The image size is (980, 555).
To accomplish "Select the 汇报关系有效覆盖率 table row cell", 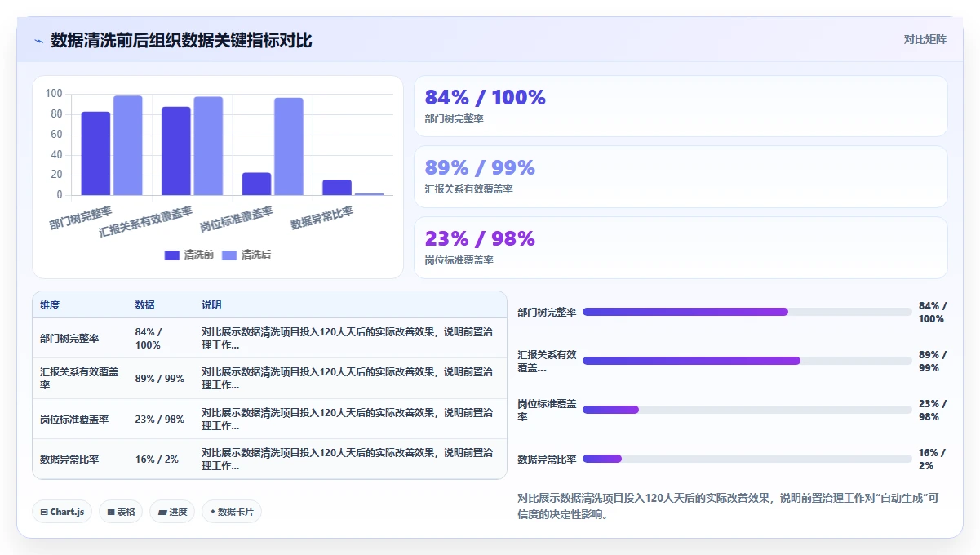I will coord(80,379).
